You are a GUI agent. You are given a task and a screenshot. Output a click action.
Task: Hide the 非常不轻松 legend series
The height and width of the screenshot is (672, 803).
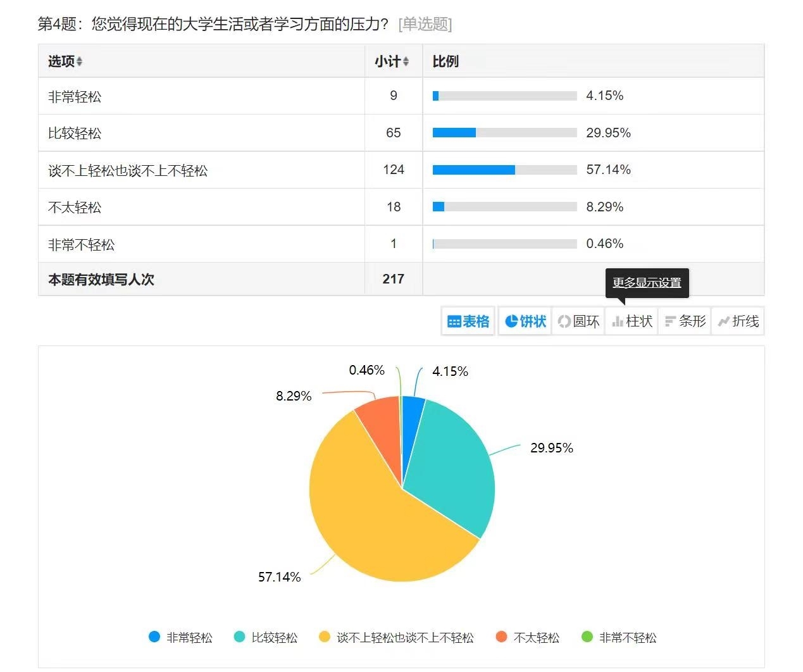(x=619, y=637)
